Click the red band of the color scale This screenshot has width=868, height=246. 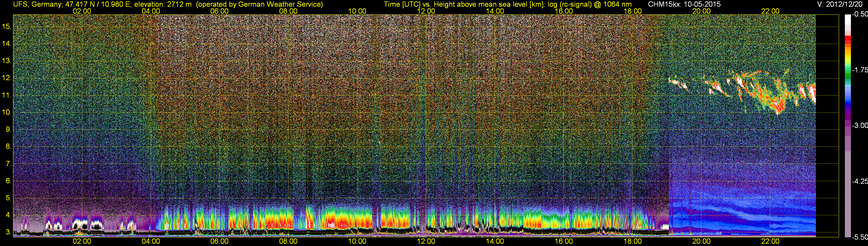coord(847,39)
